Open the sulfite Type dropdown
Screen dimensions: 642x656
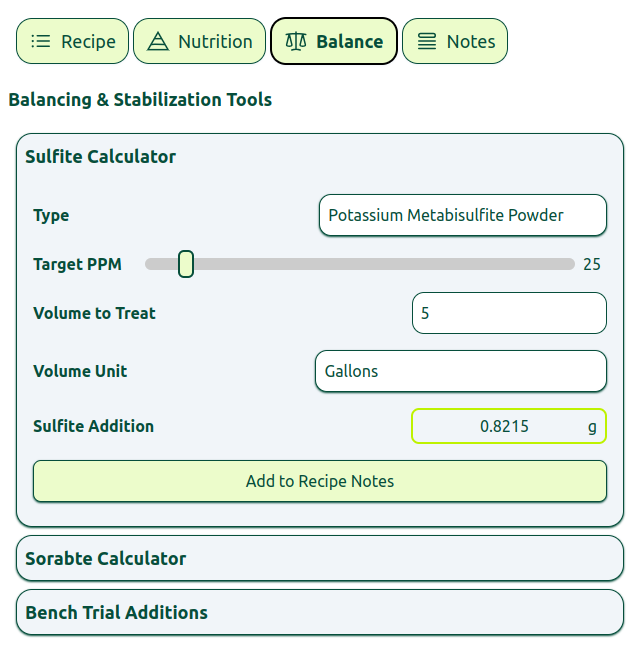(x=462, y=215)
